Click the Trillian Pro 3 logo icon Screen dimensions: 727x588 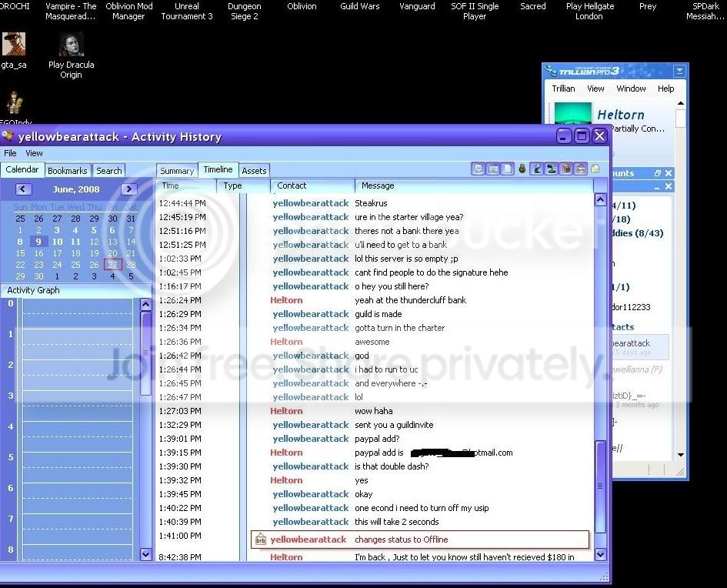click(x=551, y=71)
